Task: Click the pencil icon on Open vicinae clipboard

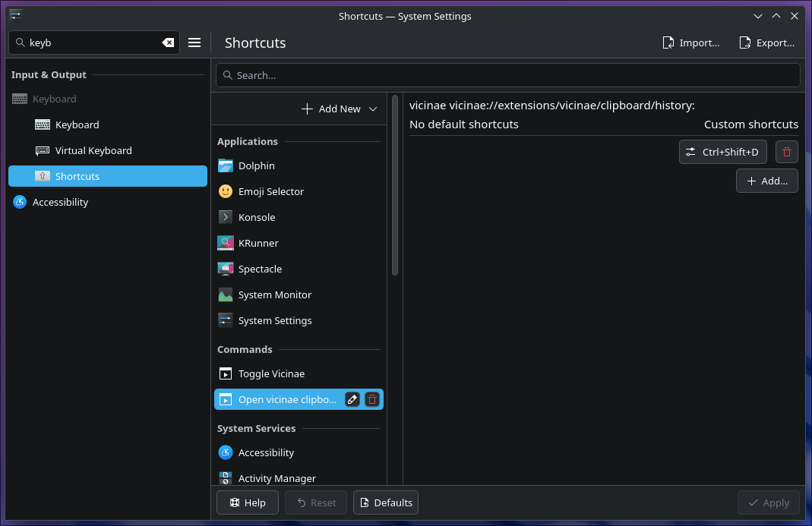Action: point(352,398)
